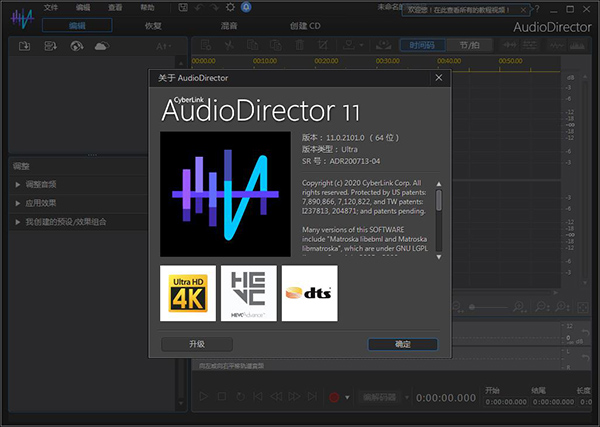Toggle the loop playback icon

240,396
